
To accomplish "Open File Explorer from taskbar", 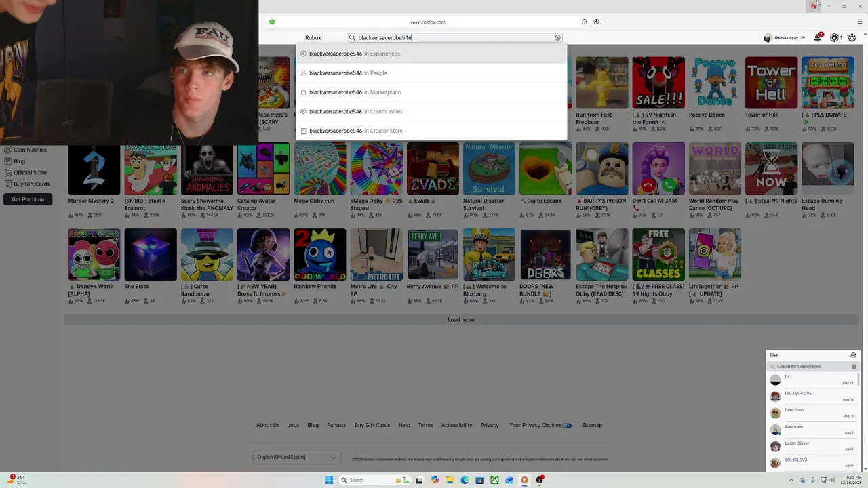I will point(449,480).
